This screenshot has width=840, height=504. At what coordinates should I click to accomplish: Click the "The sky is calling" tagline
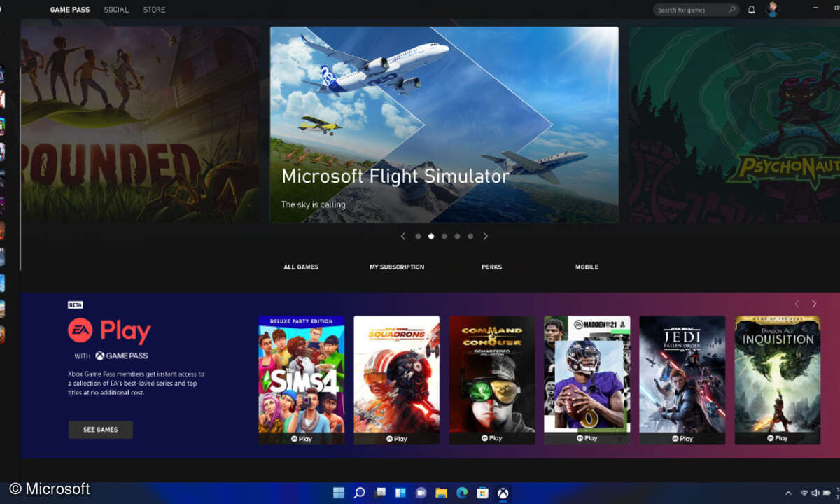click(313, 204)
